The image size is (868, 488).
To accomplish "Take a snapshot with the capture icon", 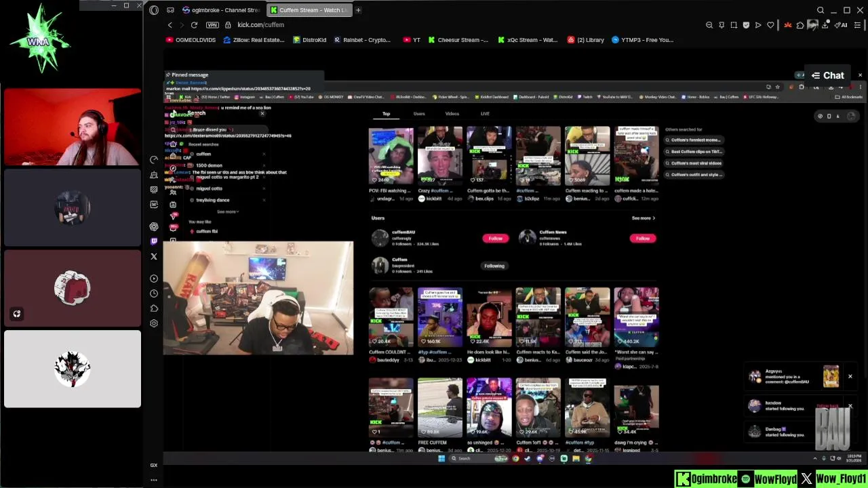I will click(734, 25).
